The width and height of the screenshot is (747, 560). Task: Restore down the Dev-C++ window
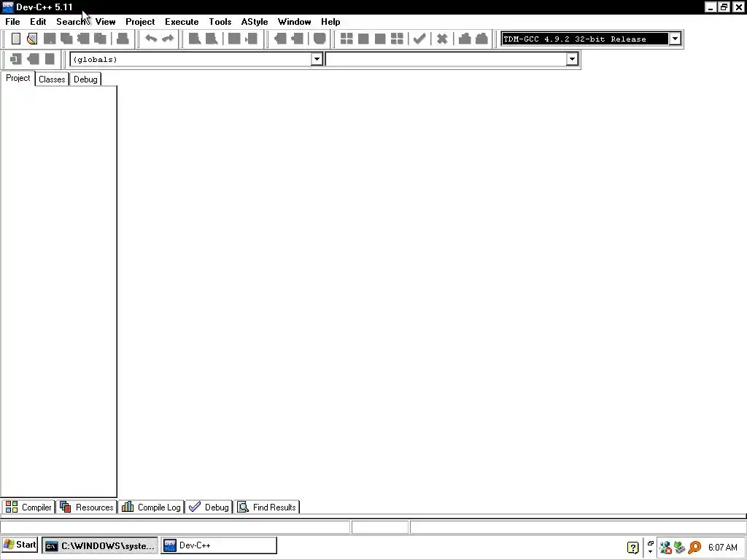[x=724, y=7]
